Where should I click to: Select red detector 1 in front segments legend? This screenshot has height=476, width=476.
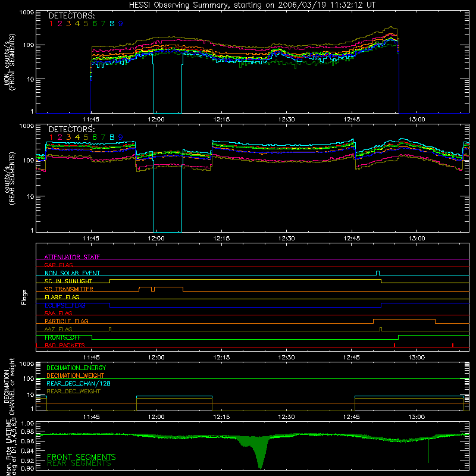[x=51, y=24]
